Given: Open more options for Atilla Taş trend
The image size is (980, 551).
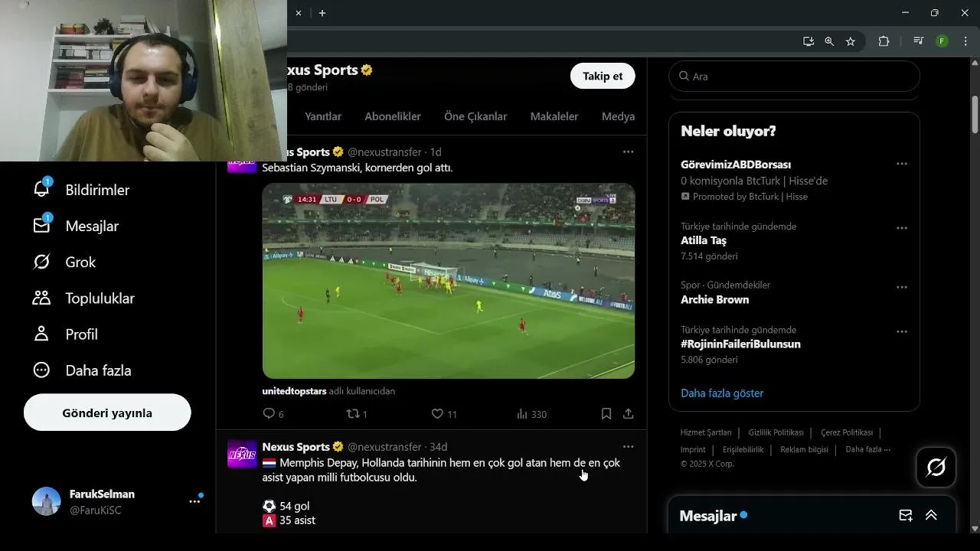Looking at the screenshot, I should coord(902,228).
